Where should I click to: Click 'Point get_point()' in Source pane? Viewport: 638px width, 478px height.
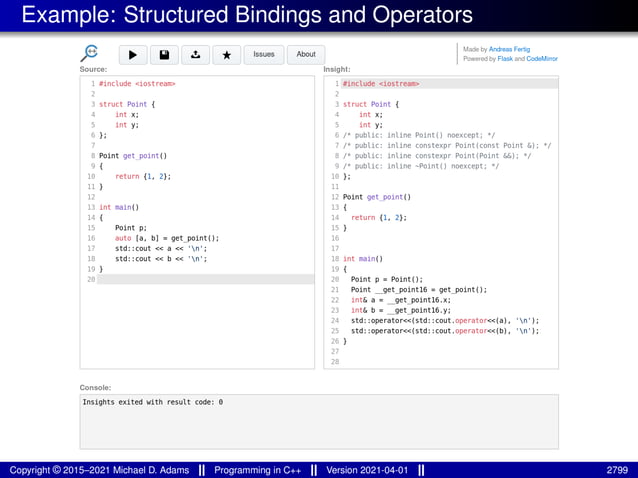click(133, 155)
